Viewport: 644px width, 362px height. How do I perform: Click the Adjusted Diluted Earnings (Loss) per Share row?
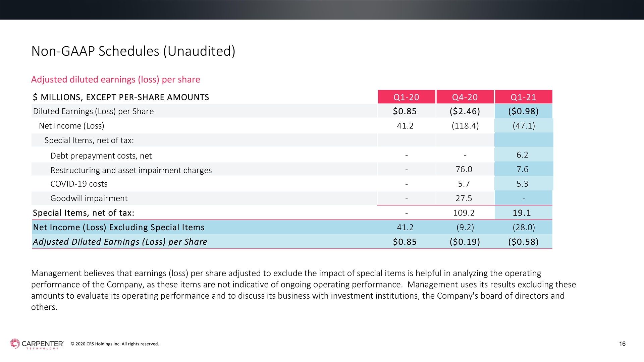292,242
